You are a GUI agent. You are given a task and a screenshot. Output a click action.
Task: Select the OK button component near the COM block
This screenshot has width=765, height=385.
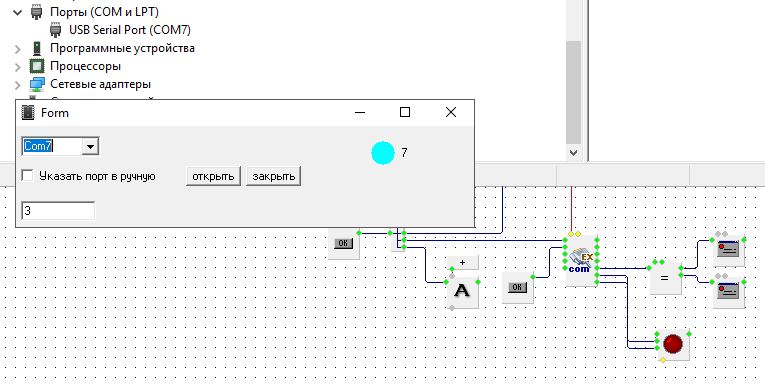click(517, 287)
